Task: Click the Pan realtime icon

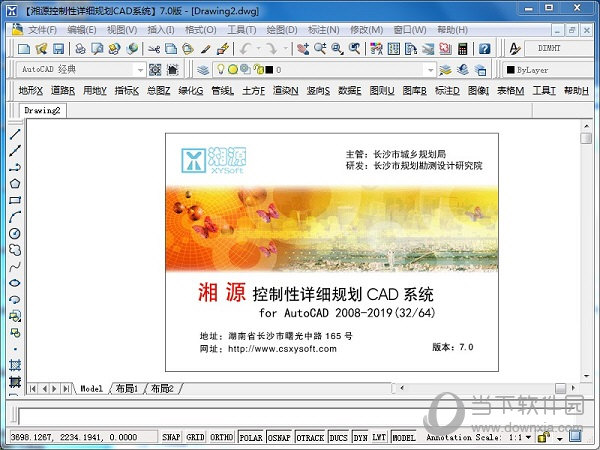Action: [303, 49]
